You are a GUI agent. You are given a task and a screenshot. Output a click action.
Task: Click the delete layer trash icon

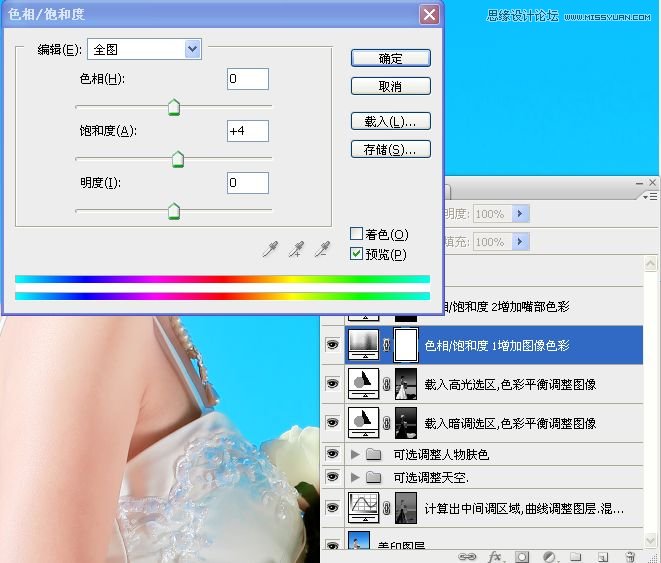[630, 557]
